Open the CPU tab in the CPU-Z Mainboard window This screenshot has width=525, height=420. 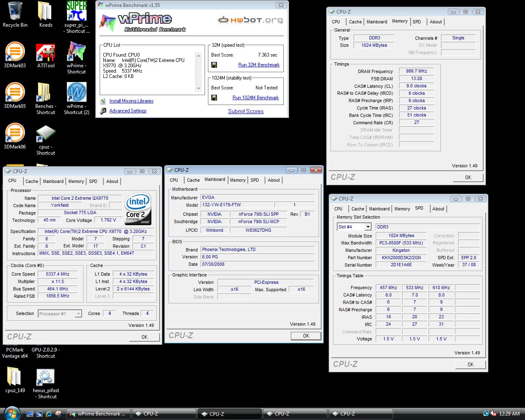[174, 180]
